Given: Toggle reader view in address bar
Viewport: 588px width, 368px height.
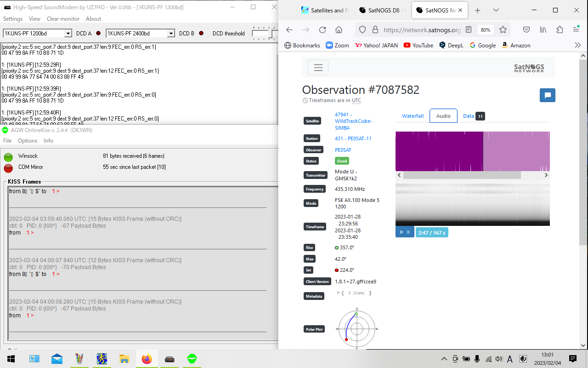Looking at the screenshot, I should (x=469, y=29).
